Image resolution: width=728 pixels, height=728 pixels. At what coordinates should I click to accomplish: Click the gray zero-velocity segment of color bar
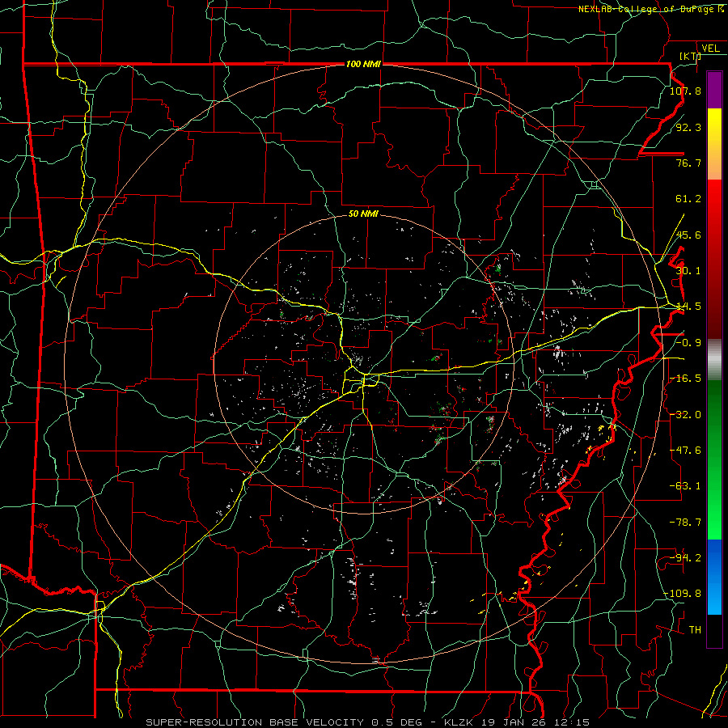point(714,360)
